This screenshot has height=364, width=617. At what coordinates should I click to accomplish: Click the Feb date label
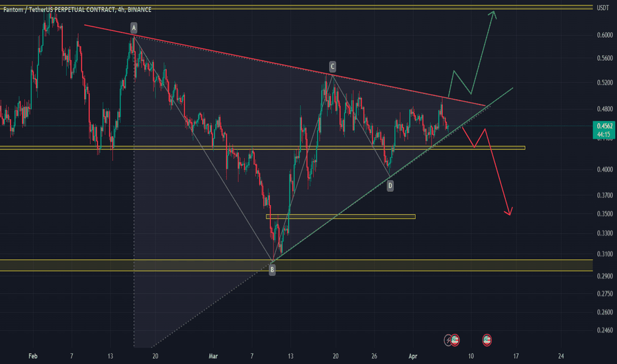33,356
